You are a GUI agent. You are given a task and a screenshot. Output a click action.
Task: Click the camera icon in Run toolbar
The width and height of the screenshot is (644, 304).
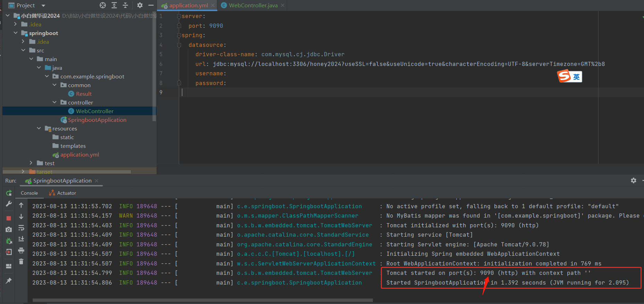pos(9,229)
